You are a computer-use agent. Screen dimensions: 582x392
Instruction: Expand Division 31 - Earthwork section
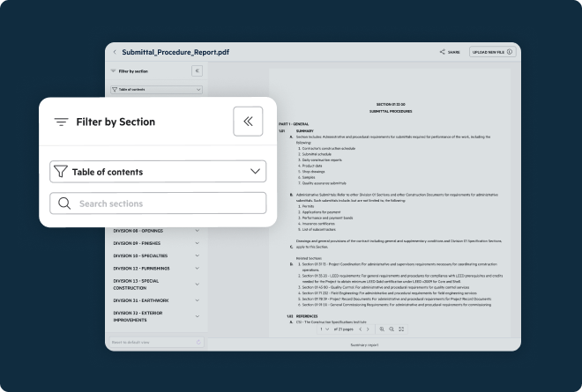pyautogui.click(x=197, y=300)
